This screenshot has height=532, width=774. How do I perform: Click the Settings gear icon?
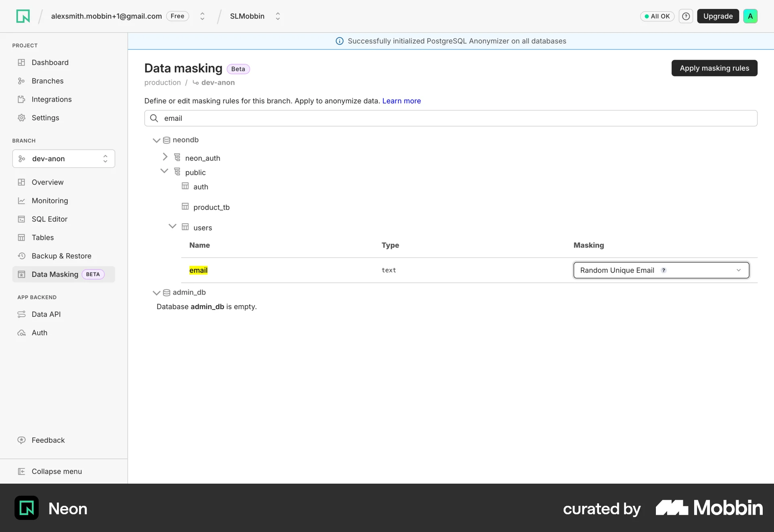pyautogui.click(x=21, y=118)
